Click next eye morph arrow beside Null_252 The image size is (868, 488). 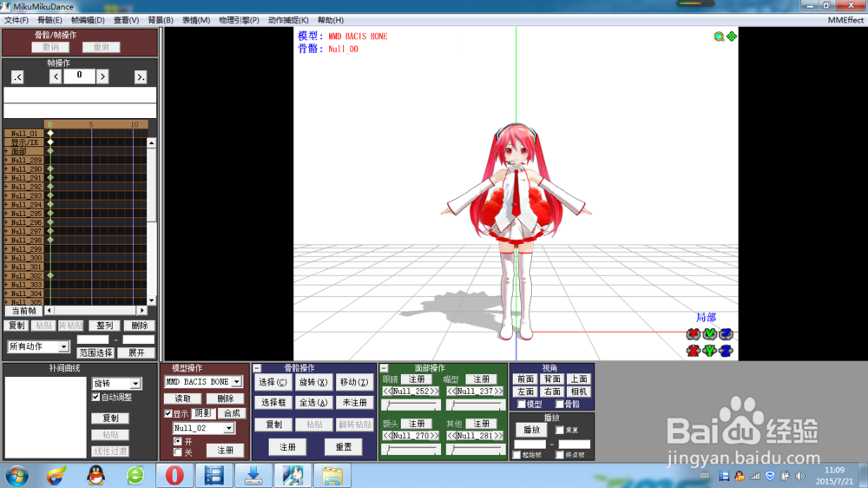pos(434,391)
